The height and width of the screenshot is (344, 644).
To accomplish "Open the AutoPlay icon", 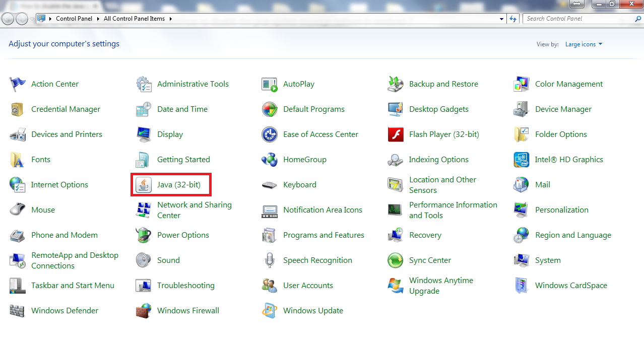I will coord(270,84).
